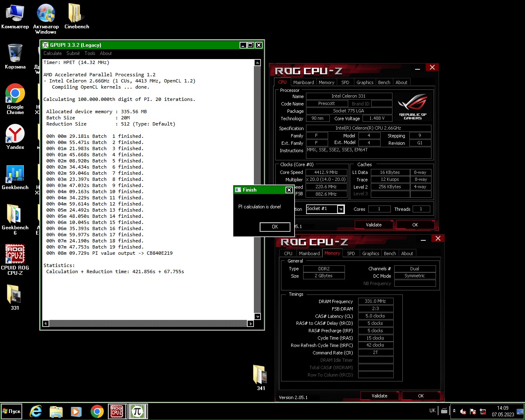Click Validate in lower CPU-Z window
Image resolution: width=525 pixels, height=420 pixels.
[379, 396]
